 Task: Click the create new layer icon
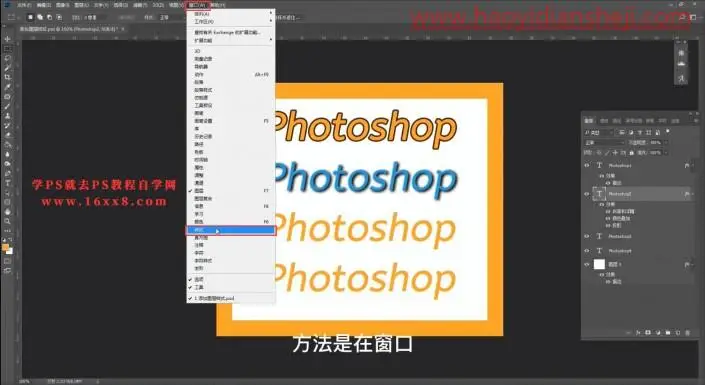click(678, 333)
